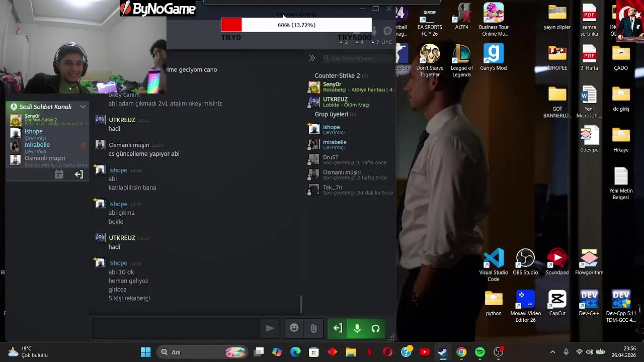
Task: Launch CapCut from desktop
Action: click(x=557, y=303)
